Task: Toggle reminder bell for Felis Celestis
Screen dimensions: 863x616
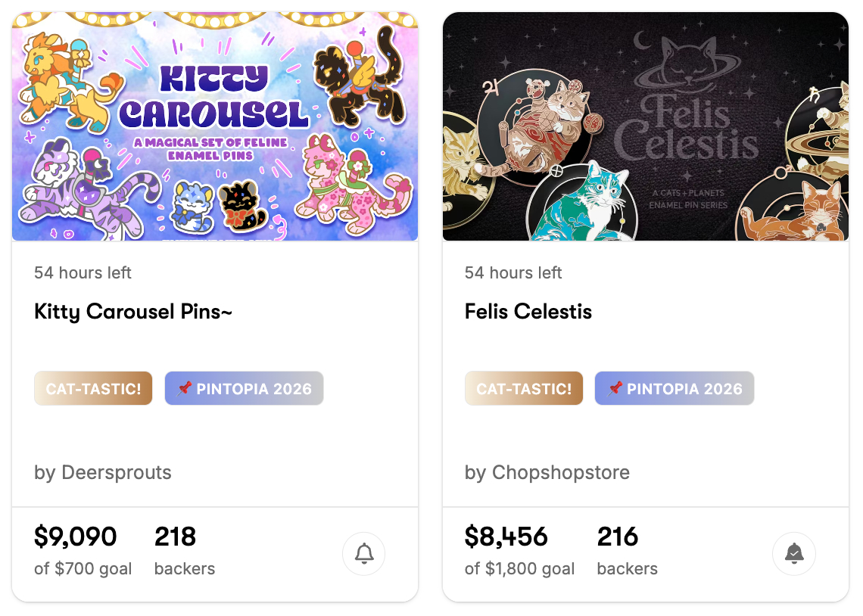Action: 794,554
